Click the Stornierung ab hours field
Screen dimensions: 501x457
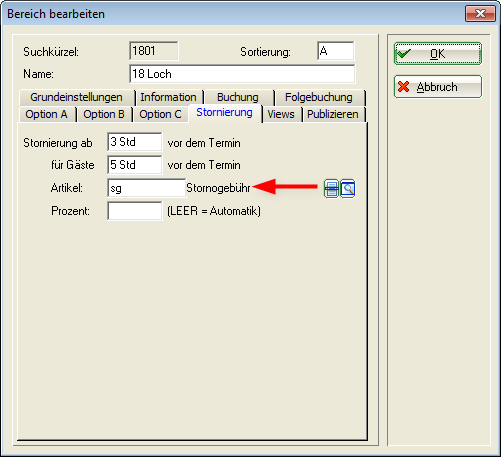[x=135, y=142]
